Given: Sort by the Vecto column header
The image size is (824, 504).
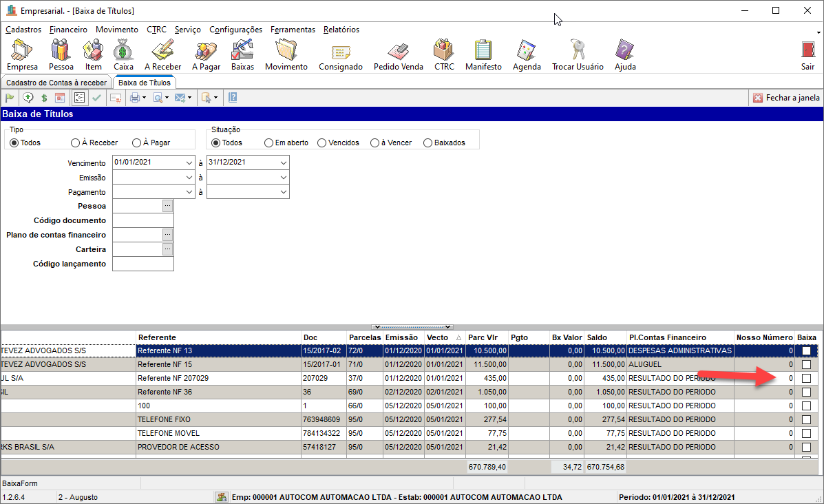Looking at the screenshot, I should (441, 337).
